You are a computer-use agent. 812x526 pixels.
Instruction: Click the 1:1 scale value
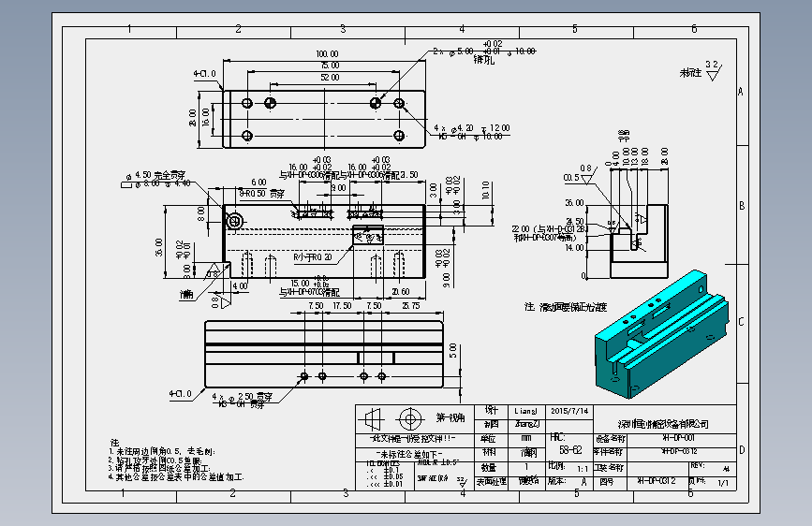pyautogui.click(x=583, y=469)
